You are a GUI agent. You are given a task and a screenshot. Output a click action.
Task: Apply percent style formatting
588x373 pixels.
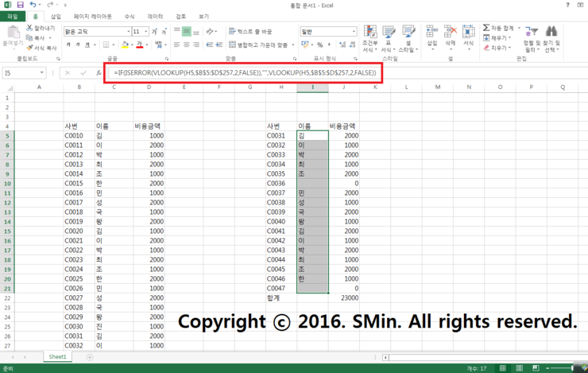point(320,45)
